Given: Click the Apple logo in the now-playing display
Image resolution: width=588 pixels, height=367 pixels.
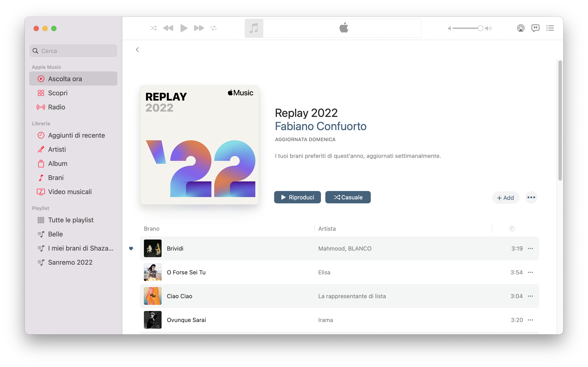Looking at the screenshot, I should 344,27.
